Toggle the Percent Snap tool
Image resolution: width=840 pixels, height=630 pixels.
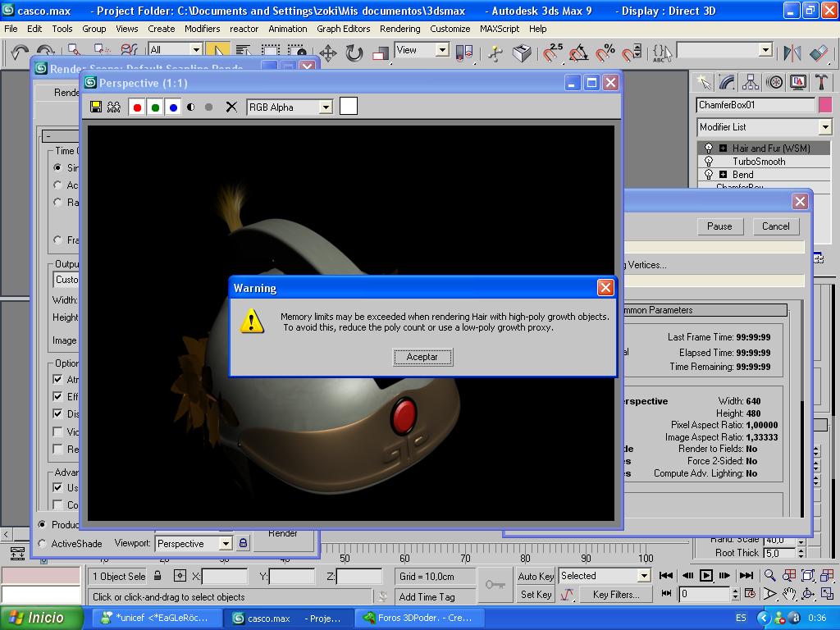[605, 52]
